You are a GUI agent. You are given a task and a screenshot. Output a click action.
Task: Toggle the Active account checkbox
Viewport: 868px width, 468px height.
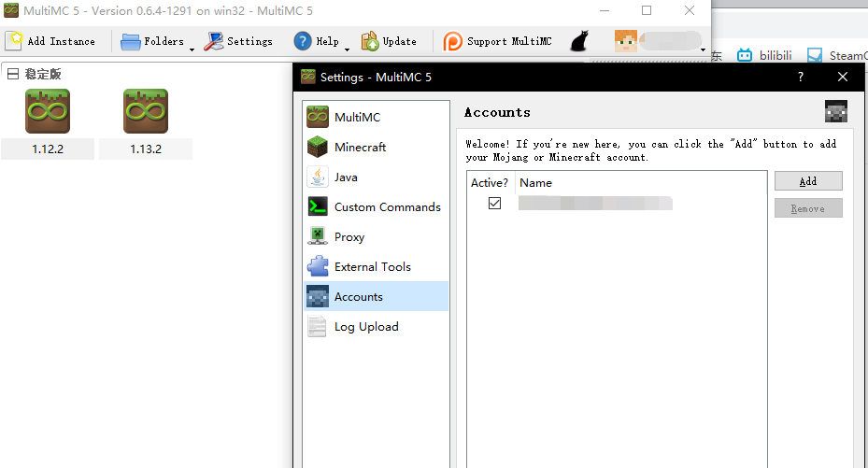495,203
